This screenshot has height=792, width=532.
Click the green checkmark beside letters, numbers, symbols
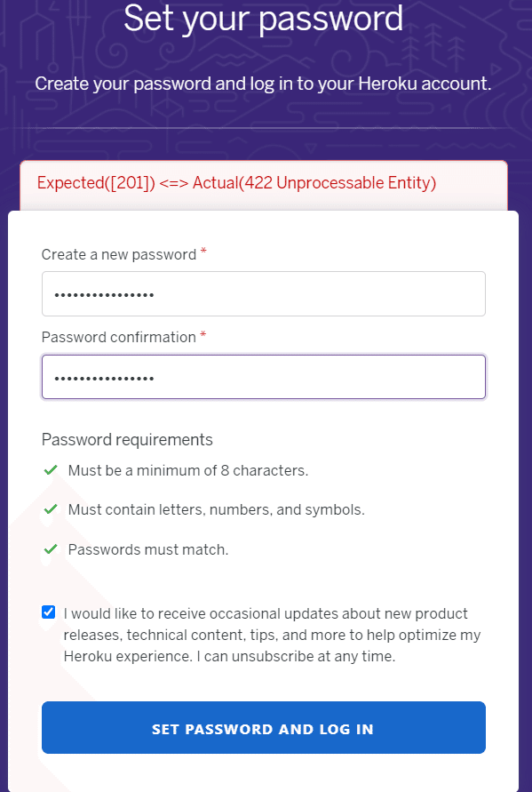tap(51, 509)
